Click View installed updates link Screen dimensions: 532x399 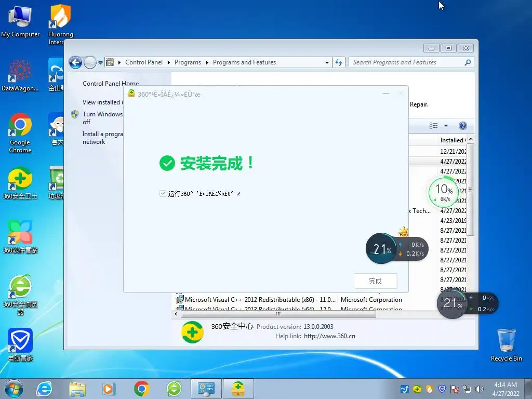click(103, 102)
